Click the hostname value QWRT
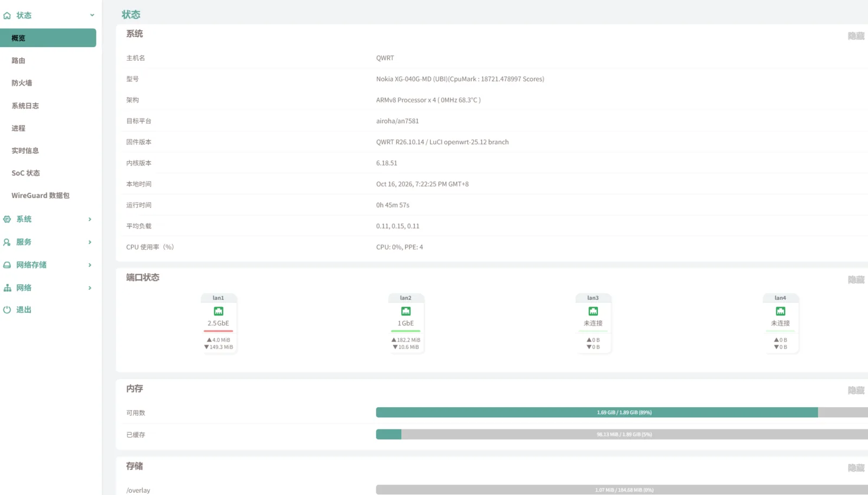The height and width of the screenshot is (495, 868). 385,58
